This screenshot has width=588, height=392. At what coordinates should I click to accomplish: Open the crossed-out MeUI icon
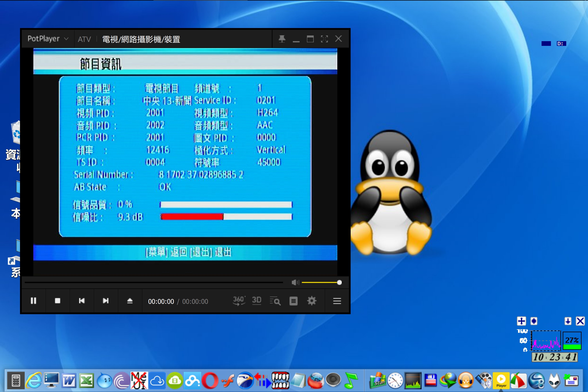click(139, 380)
